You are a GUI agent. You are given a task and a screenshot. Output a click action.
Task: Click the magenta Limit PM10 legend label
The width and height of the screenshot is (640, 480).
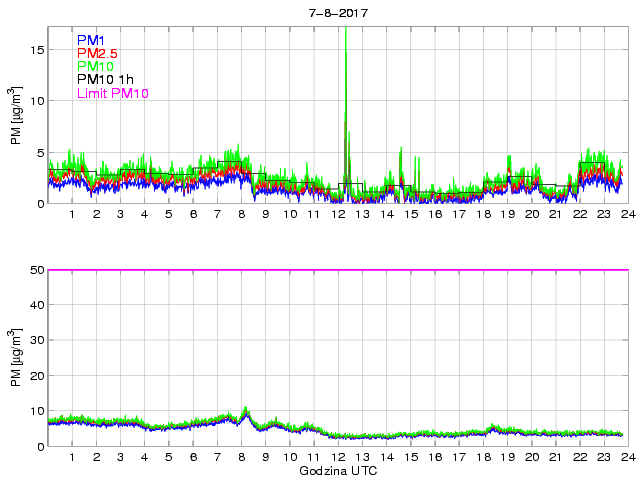click(x=112, y=93)
